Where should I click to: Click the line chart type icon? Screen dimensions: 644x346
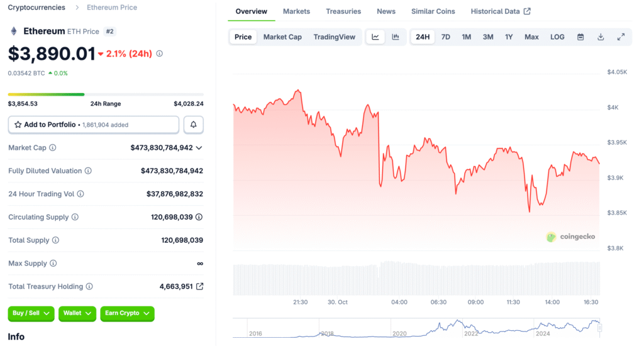(375, 37)
